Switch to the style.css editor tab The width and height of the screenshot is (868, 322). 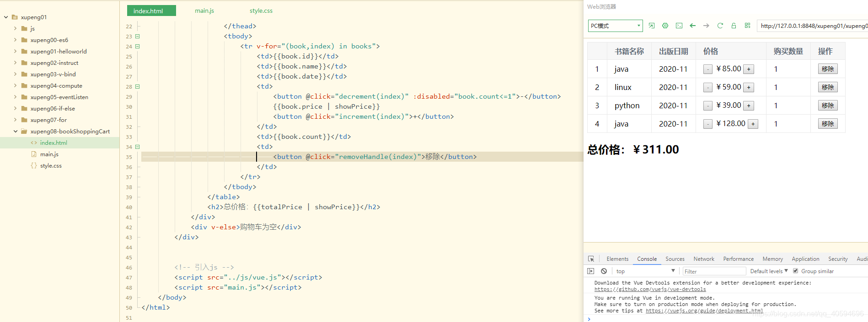[x=261, y=11]
